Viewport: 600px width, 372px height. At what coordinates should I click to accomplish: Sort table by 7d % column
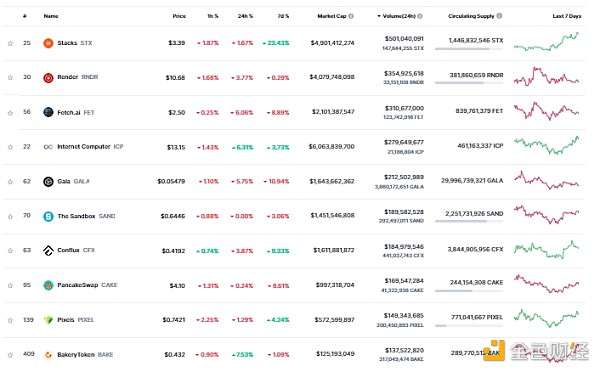pos(283,16)
